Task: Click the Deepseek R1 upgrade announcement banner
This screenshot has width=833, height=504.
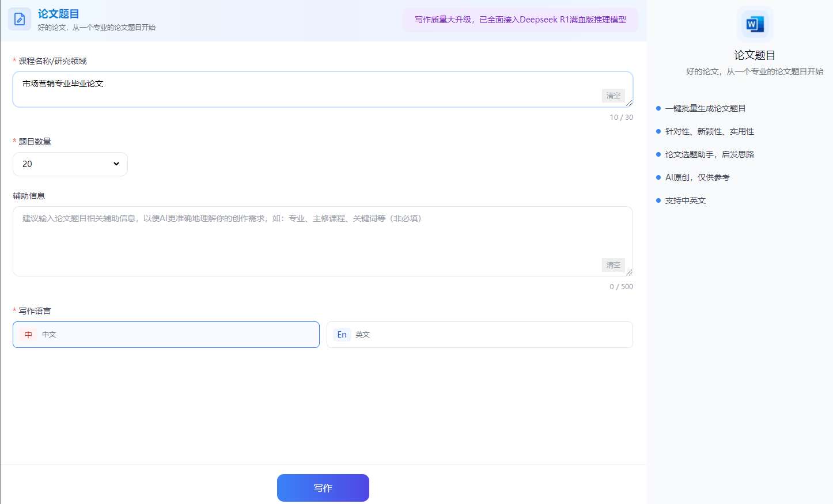Action: 520,20
